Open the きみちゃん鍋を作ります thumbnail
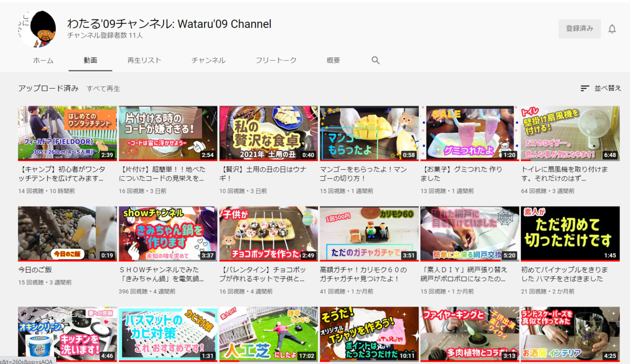Viewport: 630px width, 364px height. coord(168,234)
